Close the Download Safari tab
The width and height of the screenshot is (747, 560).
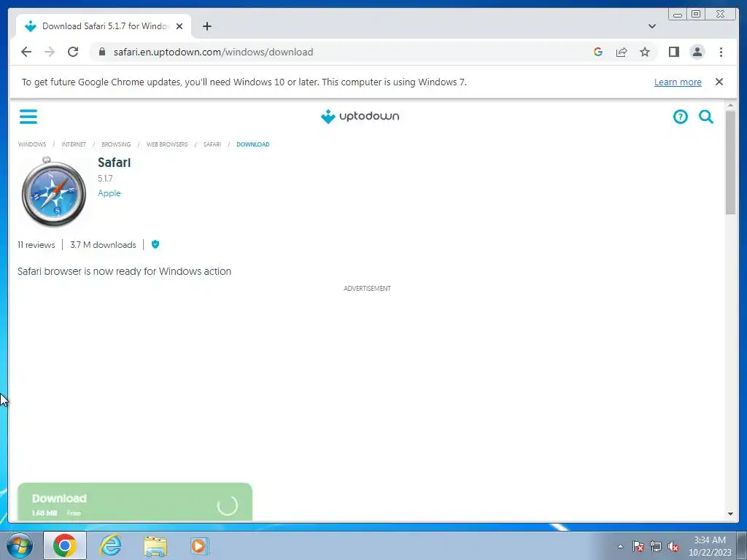(179, 26)
